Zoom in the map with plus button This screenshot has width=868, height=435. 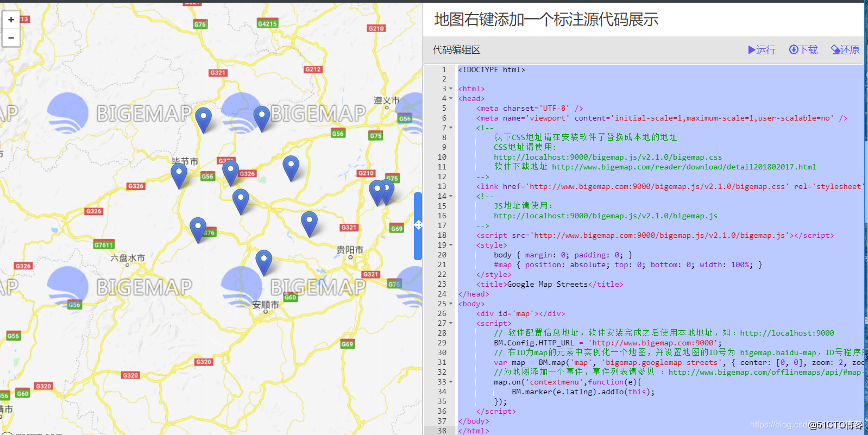[x=11, y=20]
